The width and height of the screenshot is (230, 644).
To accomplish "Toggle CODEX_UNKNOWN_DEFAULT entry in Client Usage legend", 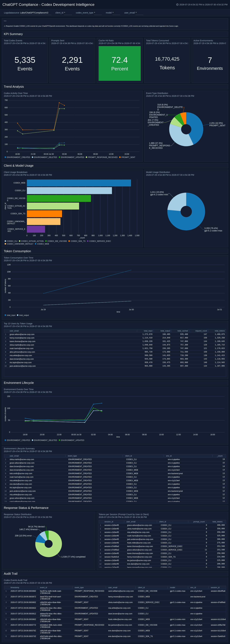I will [x=19, y=244].
